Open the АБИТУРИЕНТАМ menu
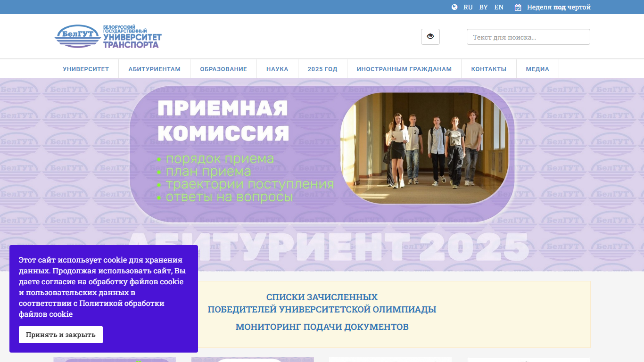Screen dimensions: 644x362 [x=155, y=69]
